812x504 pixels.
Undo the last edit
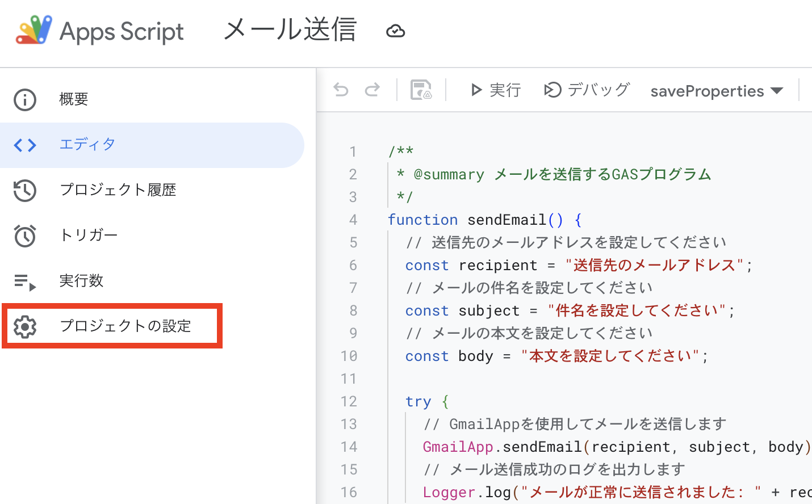point(341,90)
